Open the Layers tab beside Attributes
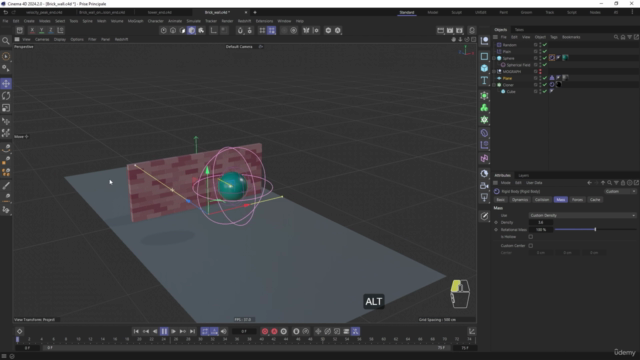This screenshot has height=360, width=640. point(524,175)
